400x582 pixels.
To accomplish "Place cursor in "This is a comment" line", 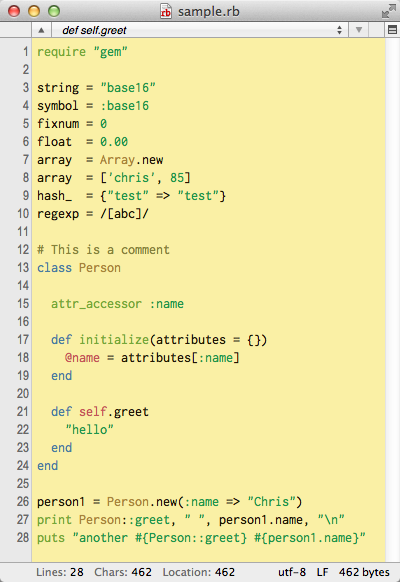I will tap(103, 250).
